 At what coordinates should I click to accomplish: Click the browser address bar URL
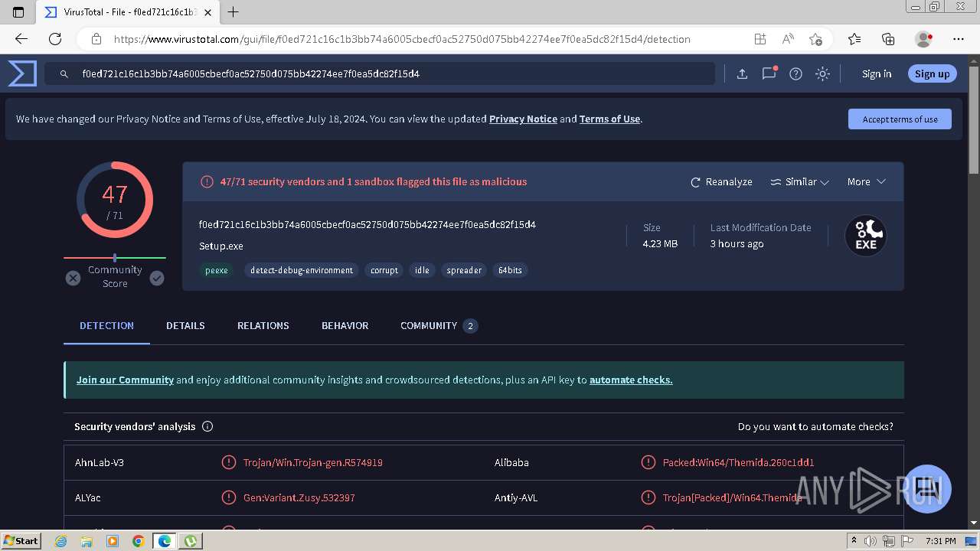tap(402, 39)
